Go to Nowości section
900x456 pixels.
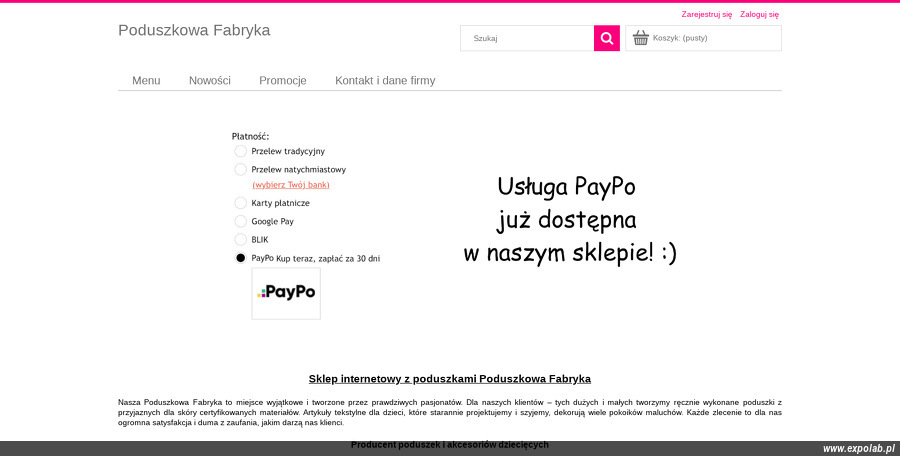[210, 80]
